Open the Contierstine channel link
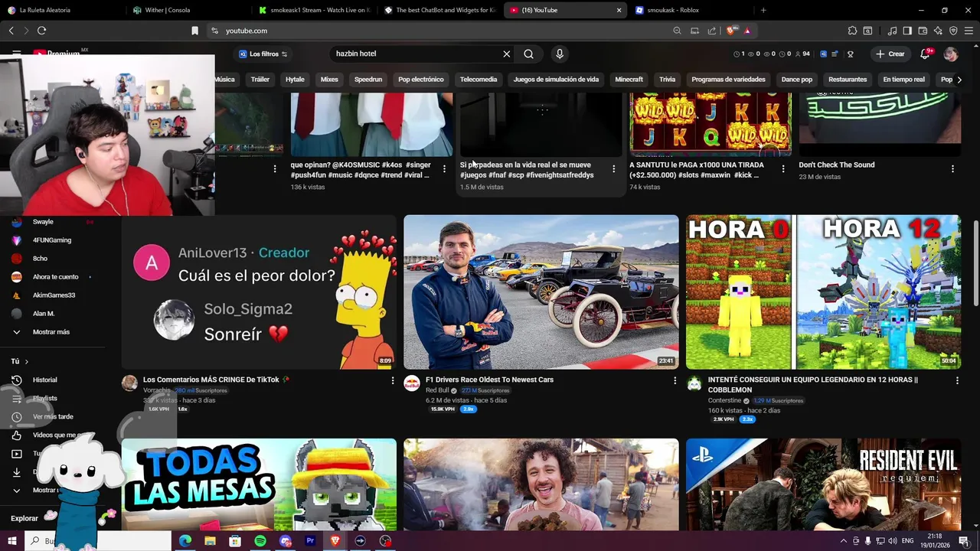Viewport: 980px width, 551px height. point(724,400)
